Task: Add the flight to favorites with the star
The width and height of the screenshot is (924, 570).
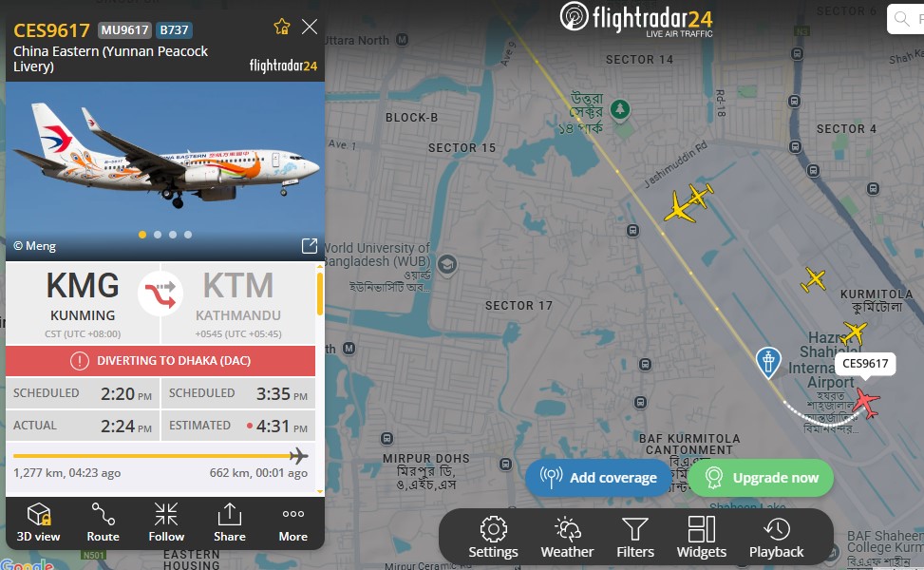Action: tap(282, 27)
